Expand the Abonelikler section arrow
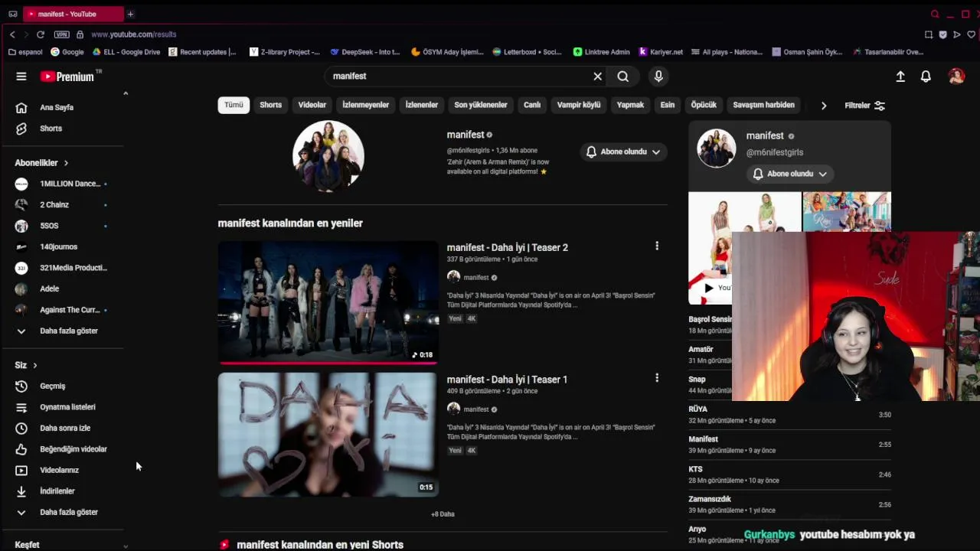980x551 pixels. coord(66,163)
